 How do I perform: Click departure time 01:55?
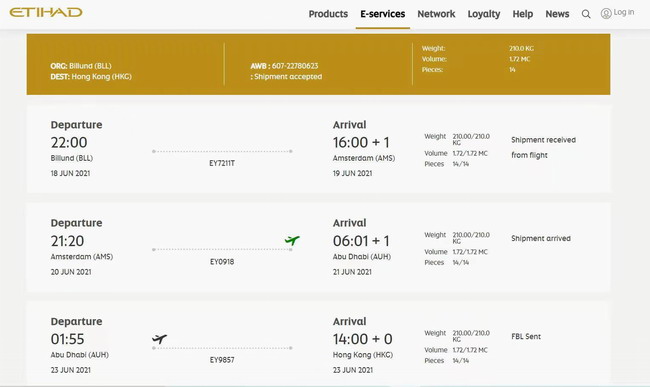(x=67, y=339)
